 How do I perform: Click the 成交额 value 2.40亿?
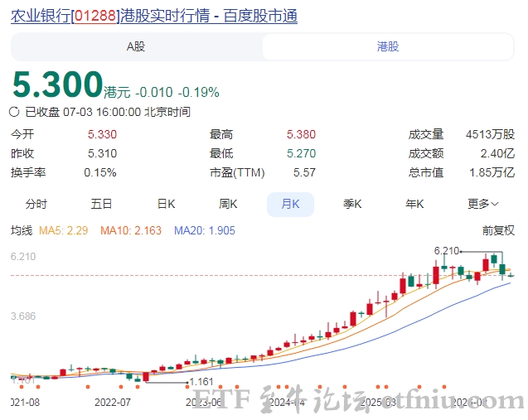pos(497,153)
